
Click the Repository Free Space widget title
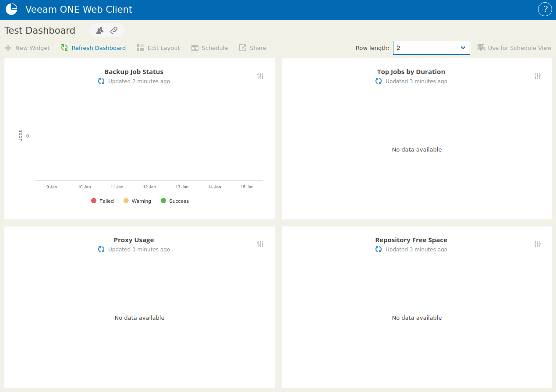coord(411,240)
